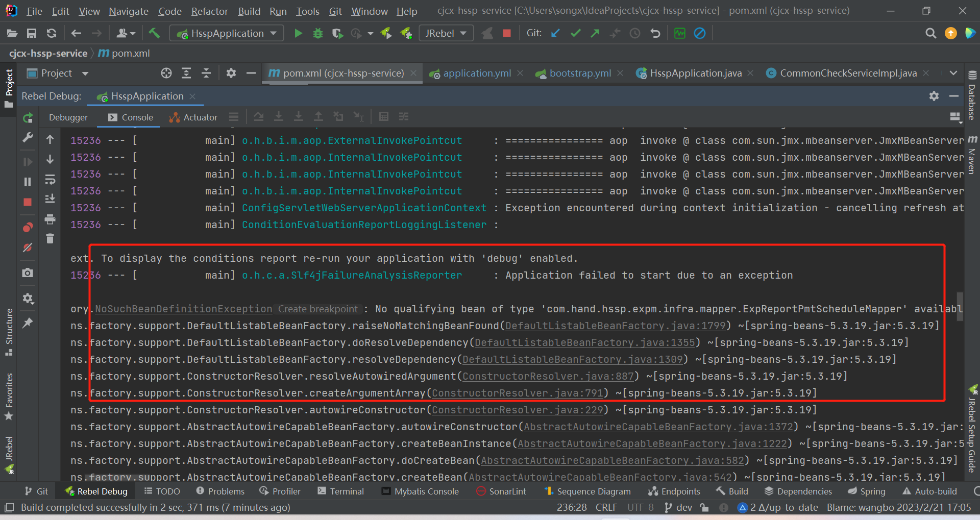Open the Mybatis Console tool window
Image resolution: width=980 pixels, height=520 pixels.
[x=420, y=491]
